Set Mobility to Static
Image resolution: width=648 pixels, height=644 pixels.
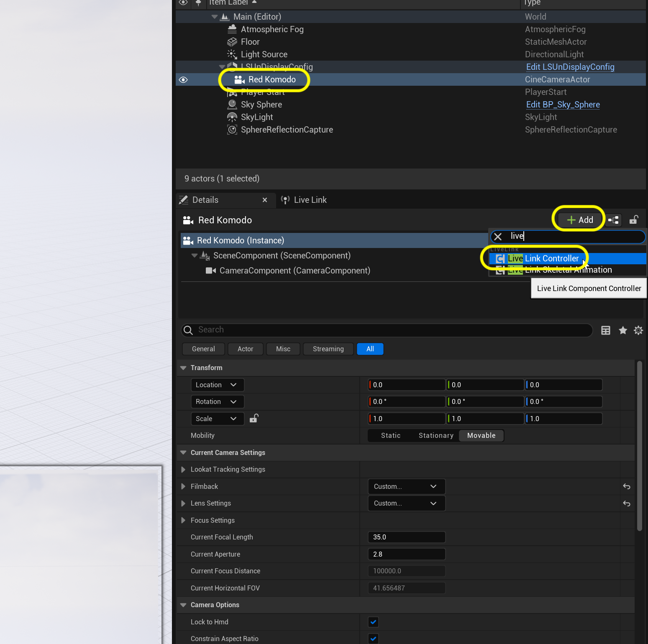click(x=391, y=435)
